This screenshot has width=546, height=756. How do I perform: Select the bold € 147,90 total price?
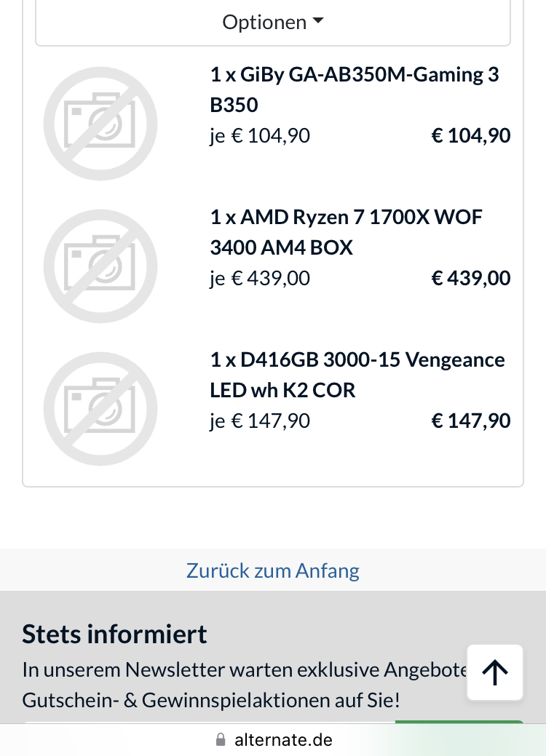pyautogui.click(x=471, y=421)
